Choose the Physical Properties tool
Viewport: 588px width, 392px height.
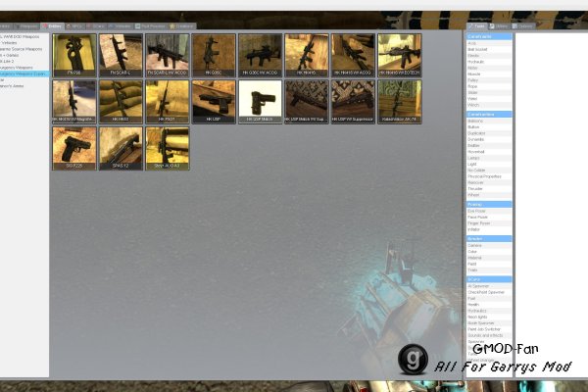point(489,176)
